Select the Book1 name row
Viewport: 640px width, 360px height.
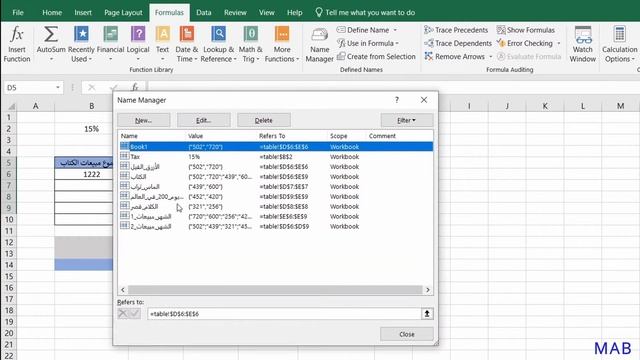[276, 147]
